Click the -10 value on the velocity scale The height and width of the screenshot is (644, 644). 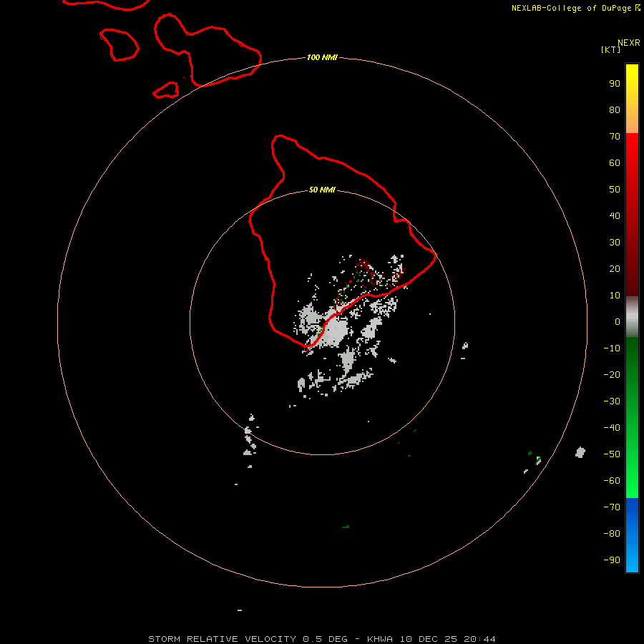click(612, 348)
